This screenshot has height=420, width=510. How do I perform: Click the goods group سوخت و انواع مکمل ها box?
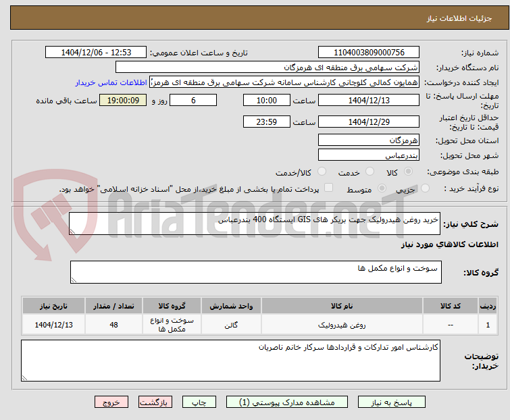click(x=256, y=272)
